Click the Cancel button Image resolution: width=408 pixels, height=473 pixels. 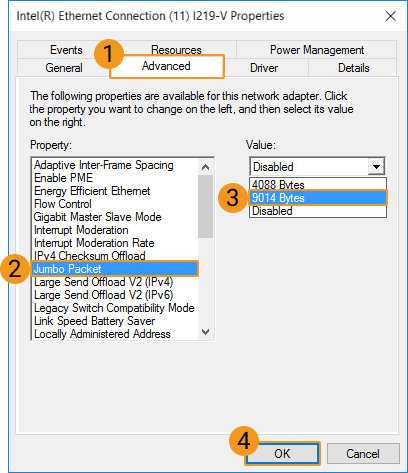click(363, 454)
